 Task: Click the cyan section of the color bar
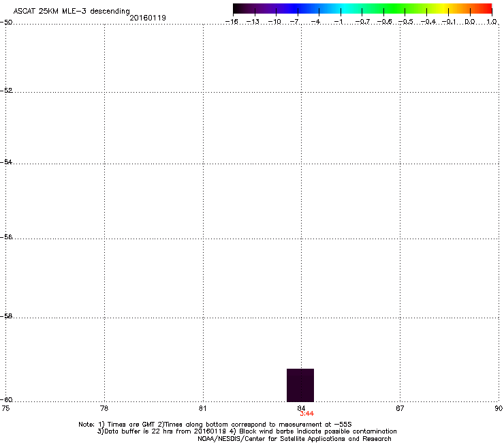pyautogui.click(x=344, y=9)
